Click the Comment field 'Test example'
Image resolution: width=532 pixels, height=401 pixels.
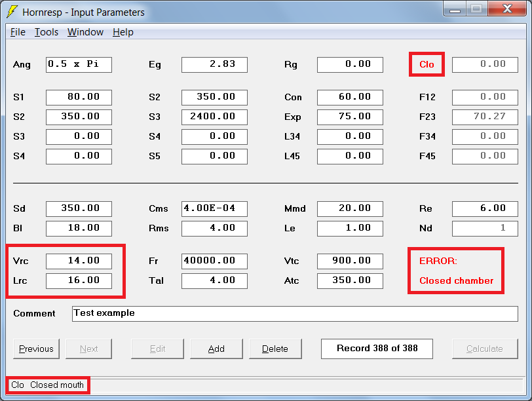[x=295, y=313]
